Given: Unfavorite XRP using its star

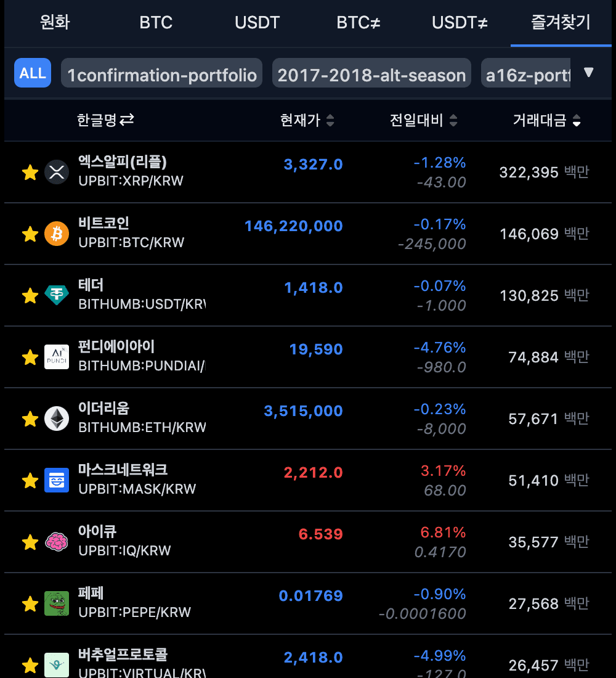Looking at the screenshot, I should [x=30, y=172].
